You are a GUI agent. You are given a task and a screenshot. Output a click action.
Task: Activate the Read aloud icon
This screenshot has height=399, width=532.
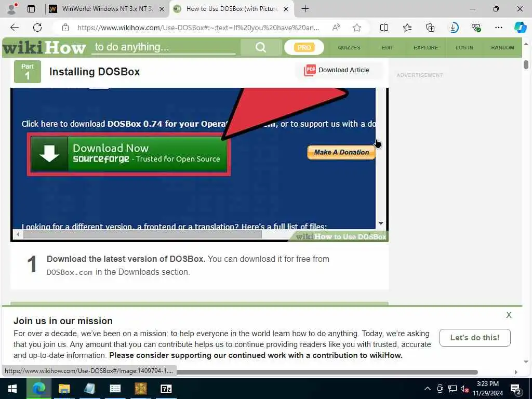(336, 28)
